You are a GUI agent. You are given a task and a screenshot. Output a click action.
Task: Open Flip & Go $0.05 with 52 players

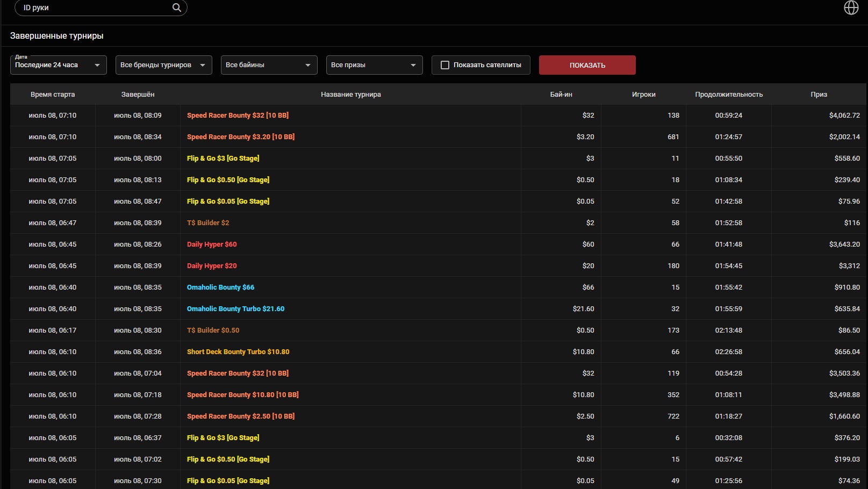coord(228,202)
